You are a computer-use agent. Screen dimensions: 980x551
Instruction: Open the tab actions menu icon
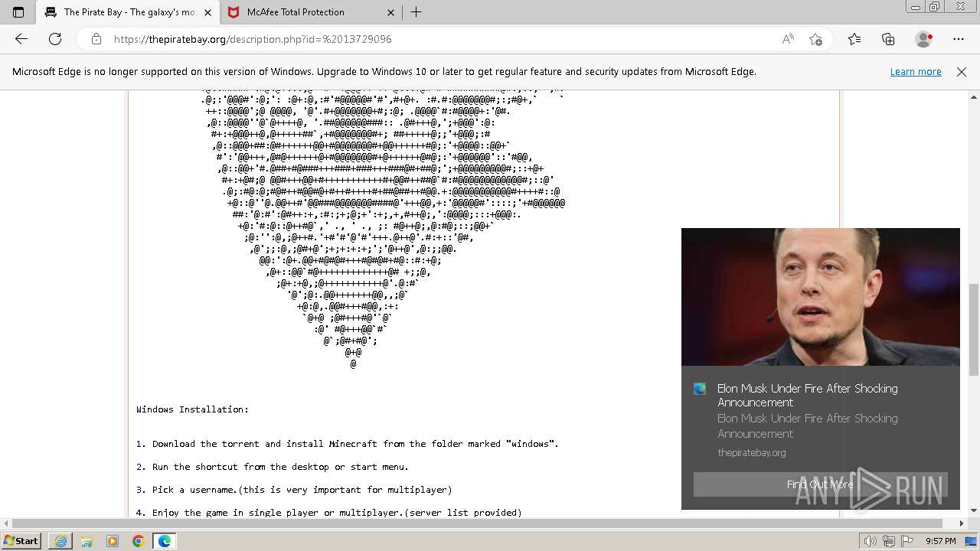[18, 12]
